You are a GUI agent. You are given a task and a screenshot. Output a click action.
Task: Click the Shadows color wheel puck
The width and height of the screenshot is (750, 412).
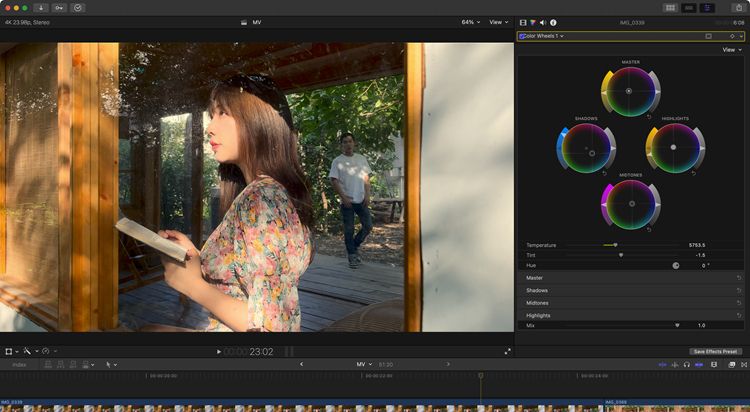pos(592,153)
